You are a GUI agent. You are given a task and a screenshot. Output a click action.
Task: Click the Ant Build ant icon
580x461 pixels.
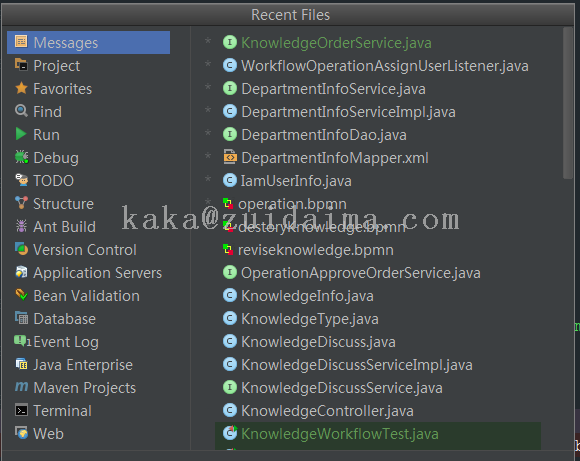(21, 226)
